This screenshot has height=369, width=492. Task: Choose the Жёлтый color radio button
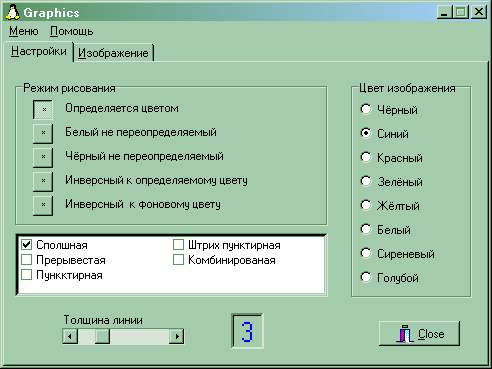click(x=366, y=205)
